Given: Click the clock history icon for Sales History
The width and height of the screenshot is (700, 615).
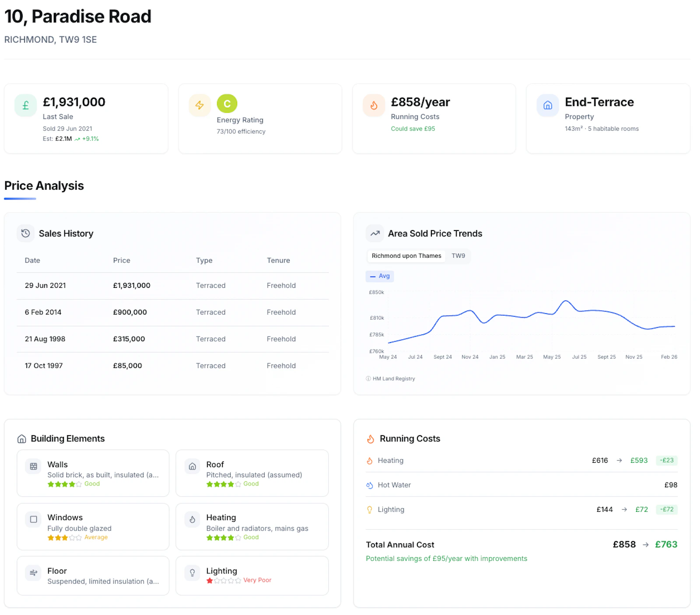Looking at the screenshot, I should coord(26,233).
